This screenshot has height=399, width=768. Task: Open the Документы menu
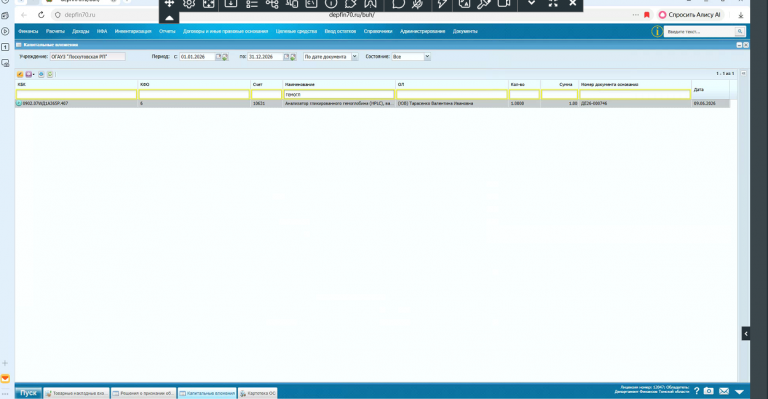465,31
